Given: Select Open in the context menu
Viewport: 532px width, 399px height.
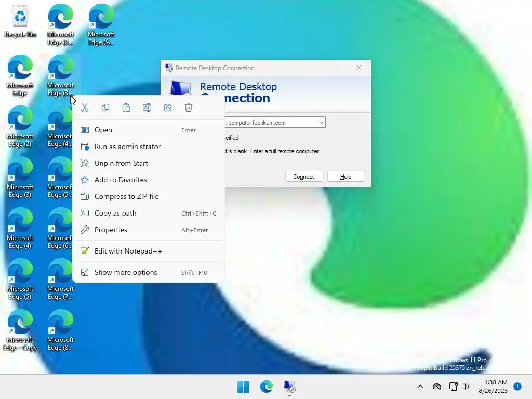Looking at the screenshot, I should coord(148,130).
